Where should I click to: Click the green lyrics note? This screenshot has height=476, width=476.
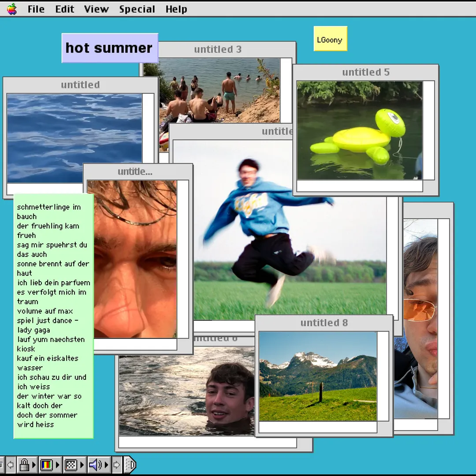[53, 316]
